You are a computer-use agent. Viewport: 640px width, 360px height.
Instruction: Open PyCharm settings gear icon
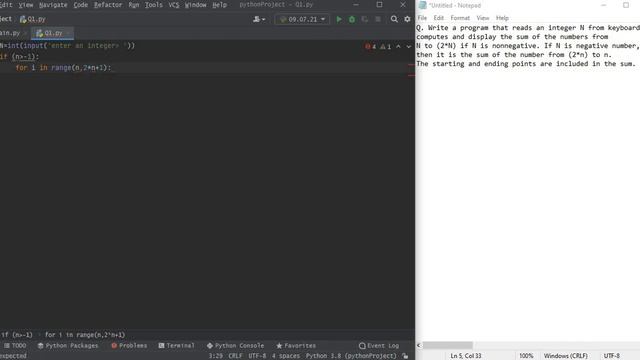[407, 19]
